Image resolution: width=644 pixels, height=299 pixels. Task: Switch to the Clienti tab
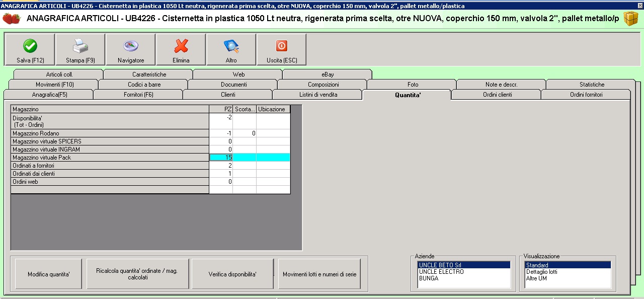click(x=228, y=95)
